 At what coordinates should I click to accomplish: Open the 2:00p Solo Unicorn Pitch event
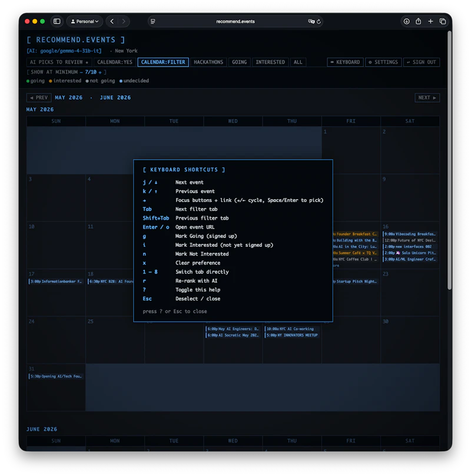(410, 253)
